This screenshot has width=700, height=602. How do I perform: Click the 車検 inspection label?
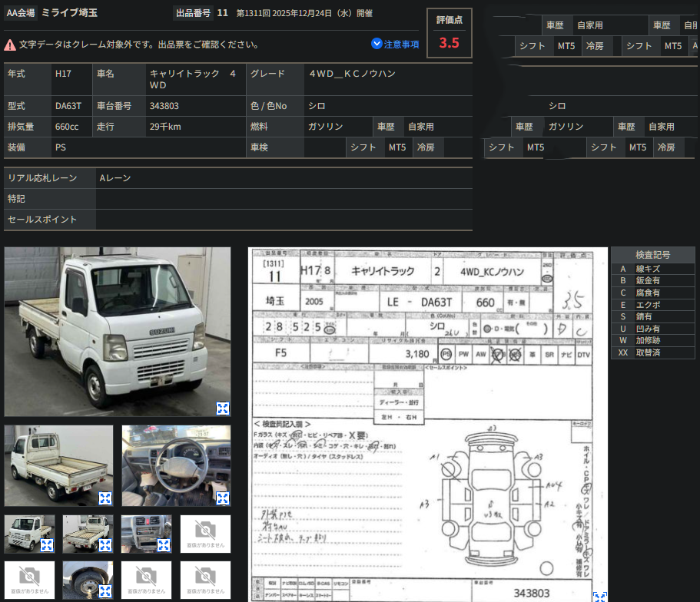(x=260, y=147)
